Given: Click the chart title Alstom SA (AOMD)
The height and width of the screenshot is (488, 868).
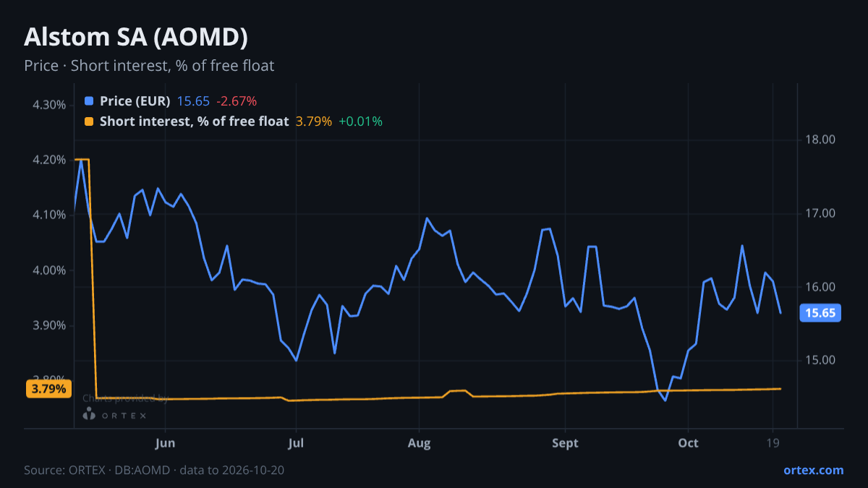Looking at the screenshot, I should tap(137, 37).
